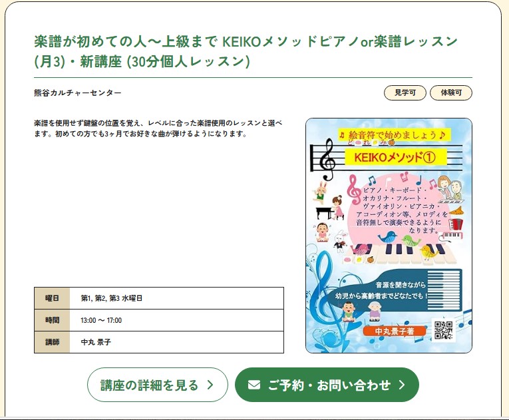The height and width of the screenshot is (420, 509).
Task: Open 講座の詳細を見る course details
Action: 158,385
